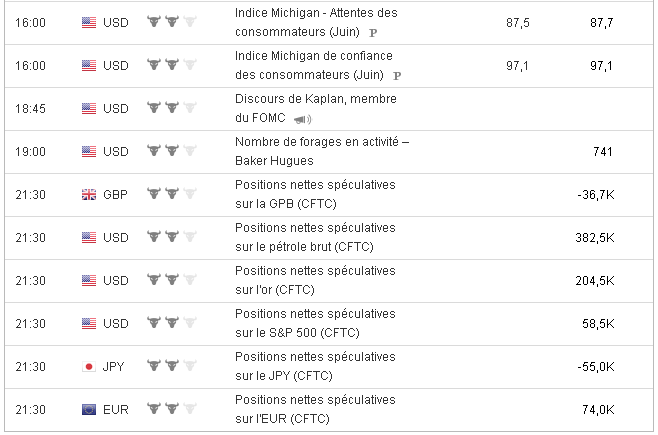This screenshot has height=435, width=658.
Task: Click bull volatility icons in Baker Hughes row
Action: 171,151
